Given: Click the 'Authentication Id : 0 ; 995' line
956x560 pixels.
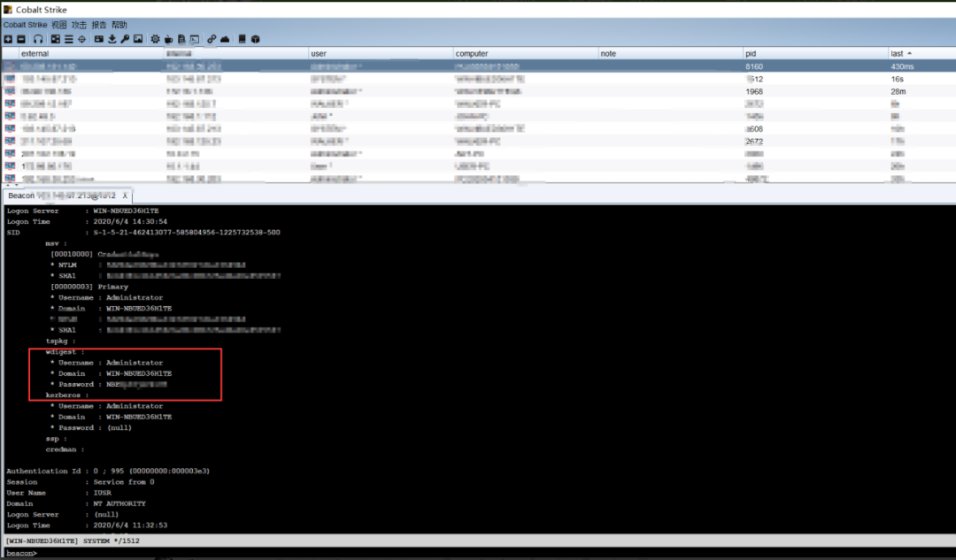Looking at the screenshot, I should (x=108, y=471).
